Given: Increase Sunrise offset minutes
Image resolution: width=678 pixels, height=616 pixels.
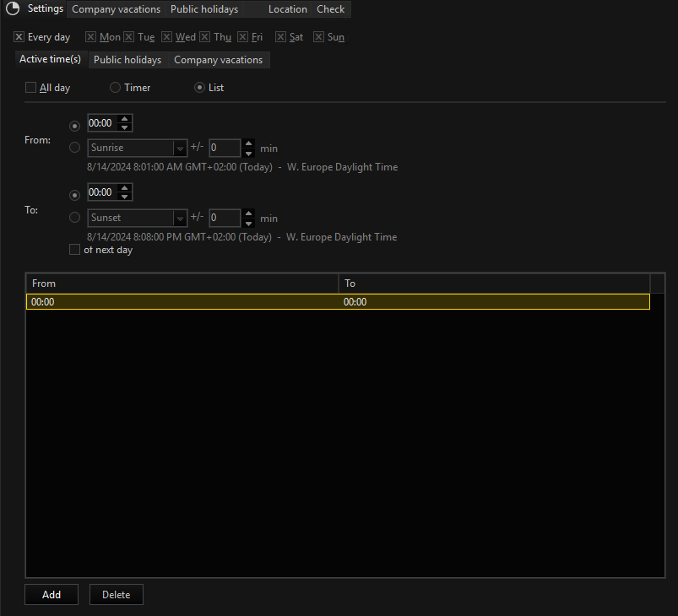Looking at the screenshot, I should (x=248, y=143).
